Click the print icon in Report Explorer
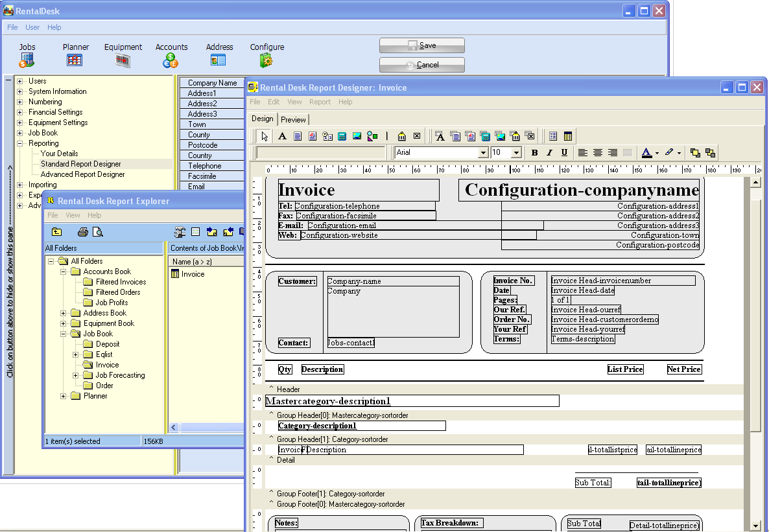This screenshot has width=769, height=532. point(82,232)
